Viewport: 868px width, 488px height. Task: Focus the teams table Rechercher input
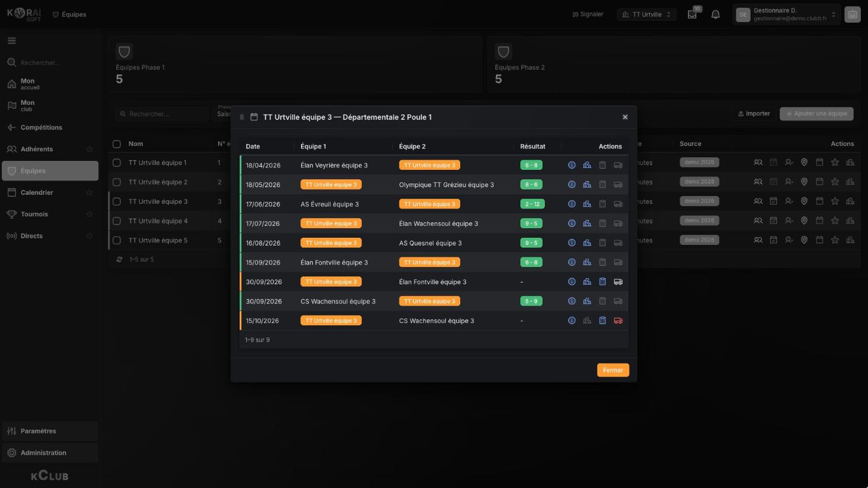[x=162, y=114]
